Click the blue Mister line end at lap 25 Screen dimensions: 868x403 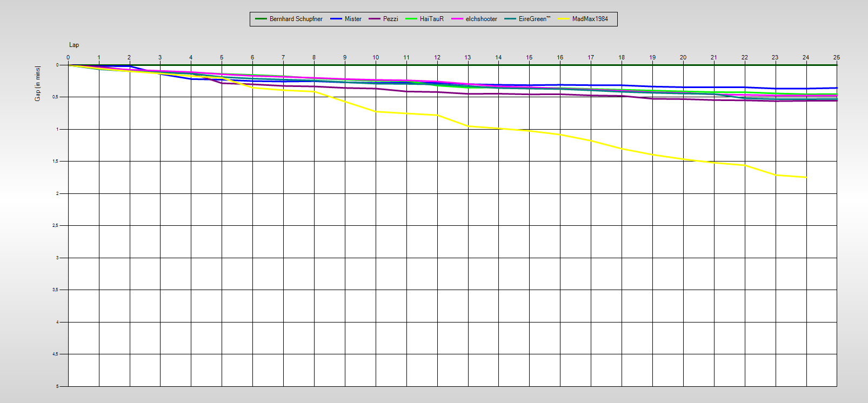pyautogui.click(x=836, y=88)
